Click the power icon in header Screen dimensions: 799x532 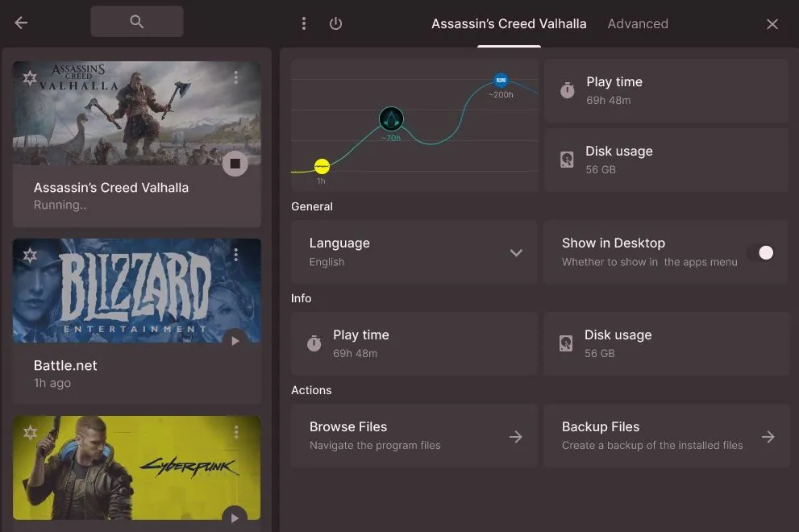tap(336, 23)
